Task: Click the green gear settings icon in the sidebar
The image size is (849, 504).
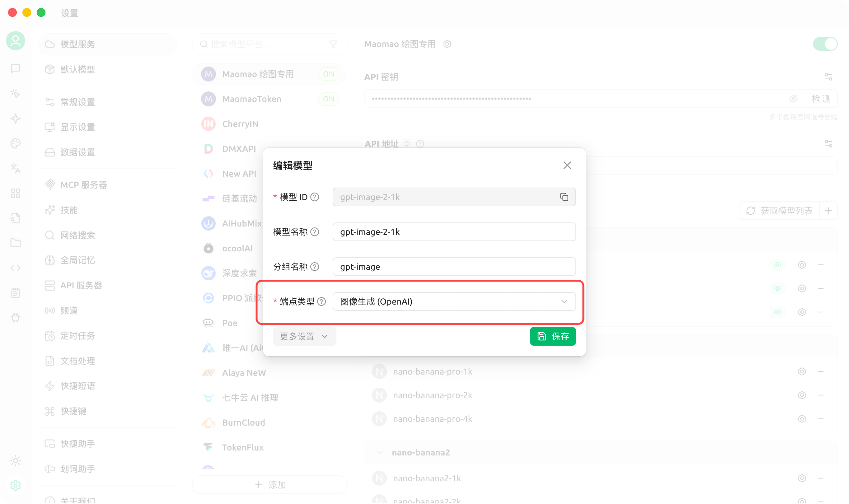Action: click(x=16, y=486)
